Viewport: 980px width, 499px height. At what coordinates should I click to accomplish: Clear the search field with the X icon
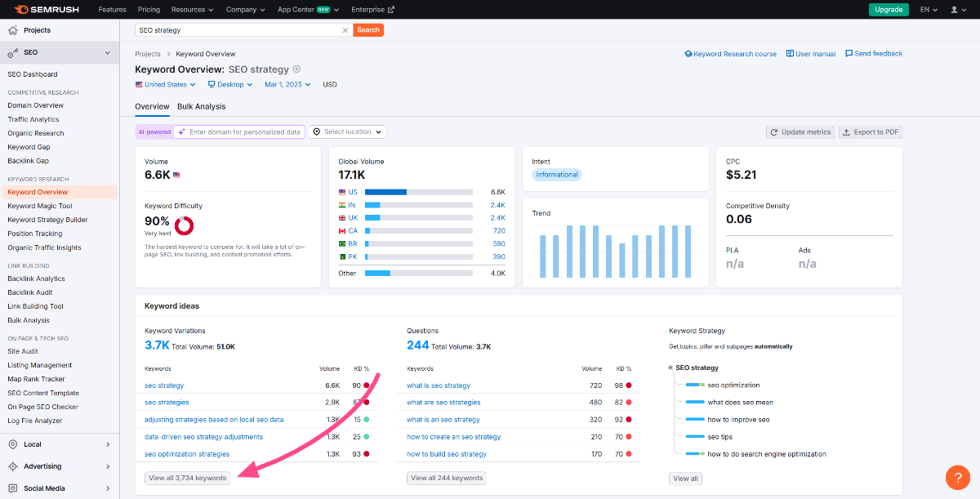coord(345,30)
